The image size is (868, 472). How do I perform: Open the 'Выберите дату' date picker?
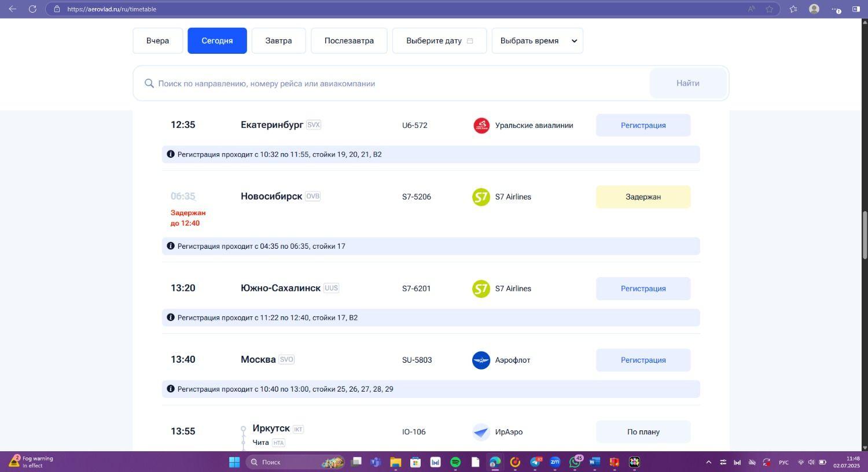pos(439,41)
